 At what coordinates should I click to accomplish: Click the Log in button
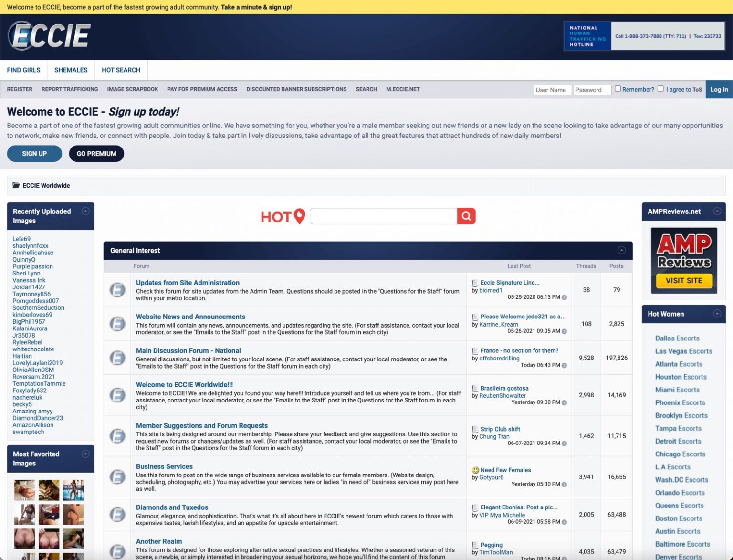719,89
